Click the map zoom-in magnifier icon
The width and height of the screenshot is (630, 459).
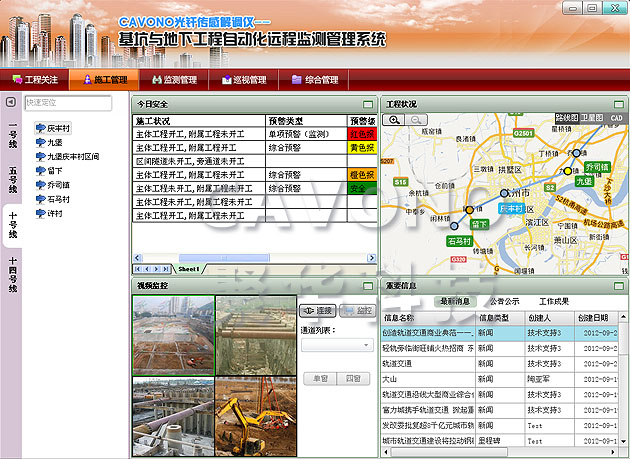396,120
